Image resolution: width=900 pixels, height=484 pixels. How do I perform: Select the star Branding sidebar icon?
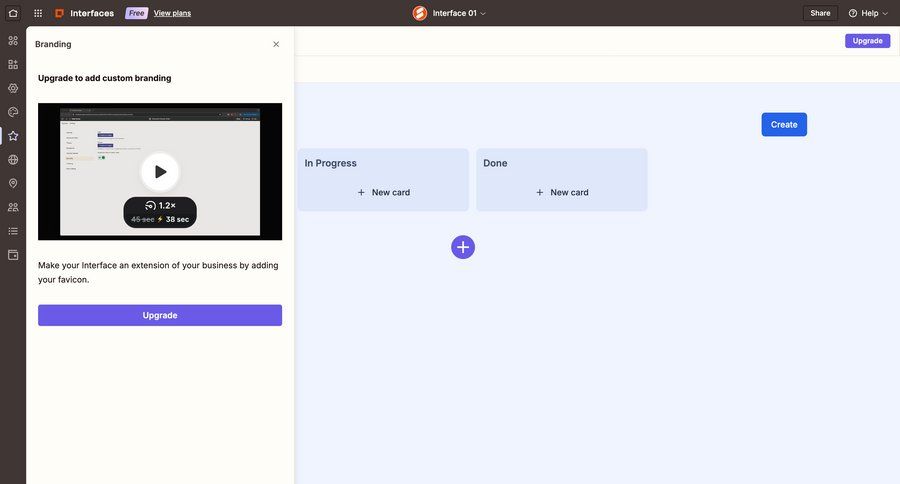13,135
